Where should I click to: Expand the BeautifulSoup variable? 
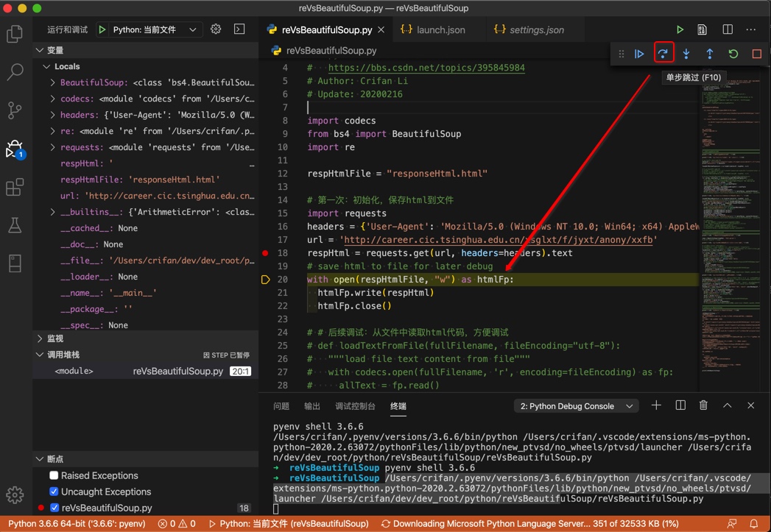click(52, 82)
